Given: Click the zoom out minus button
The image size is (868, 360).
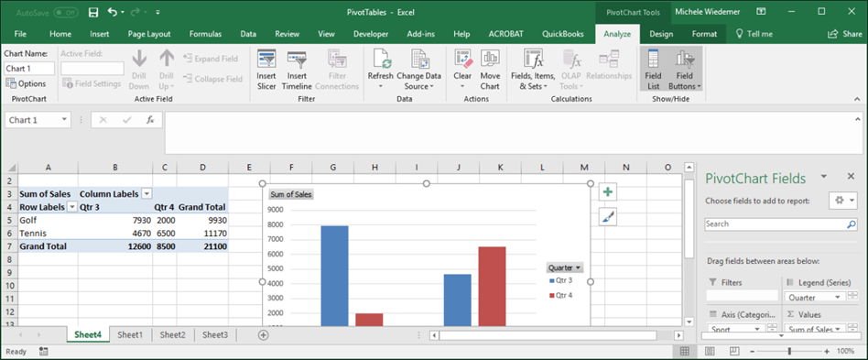Looking at the screenshot, I should click(x=752, y=351).
